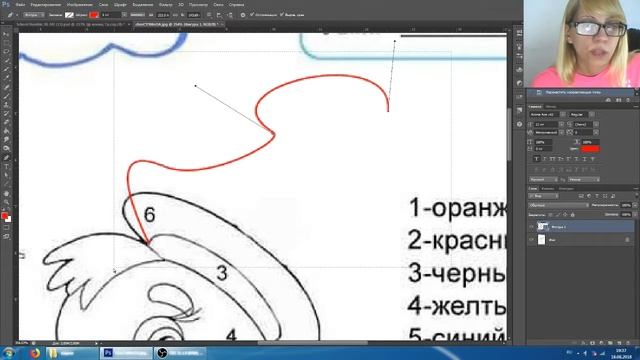
Task: Open the 'Фигура' tool mode dropdown
Action: click(33, 15)
